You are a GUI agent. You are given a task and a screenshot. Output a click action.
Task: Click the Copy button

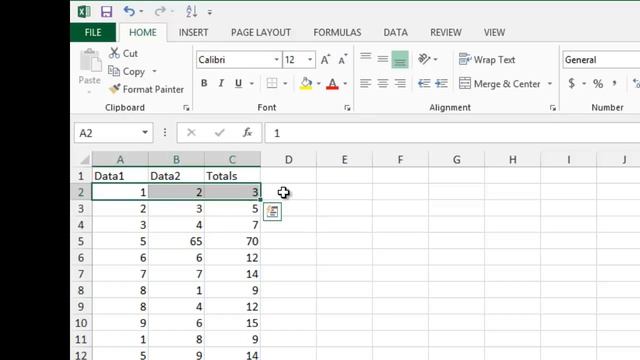(x=127, y=71)
